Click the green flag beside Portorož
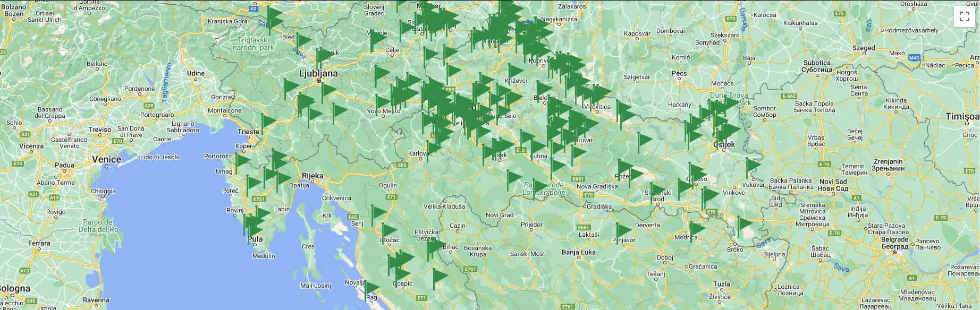 coord(242,160)
